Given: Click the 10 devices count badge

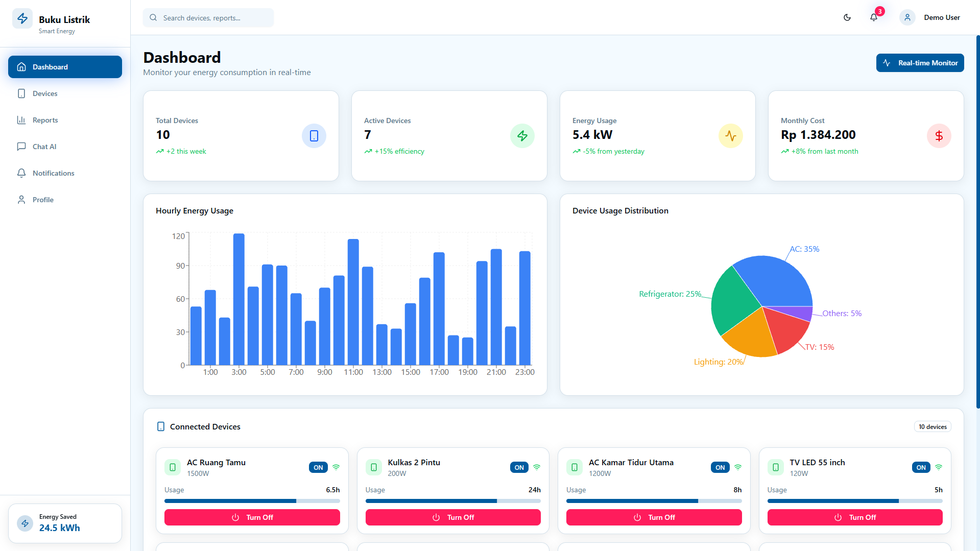Looking at the screenshot, I should coord(933,427).
